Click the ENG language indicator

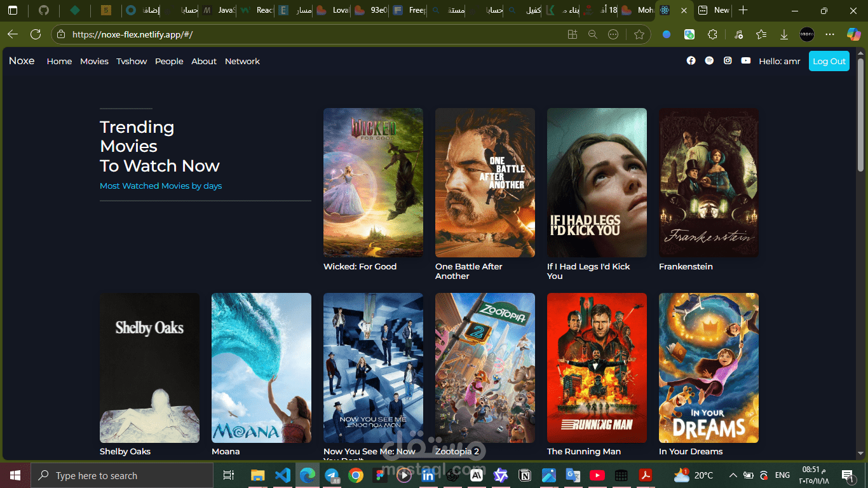[782, 475]
